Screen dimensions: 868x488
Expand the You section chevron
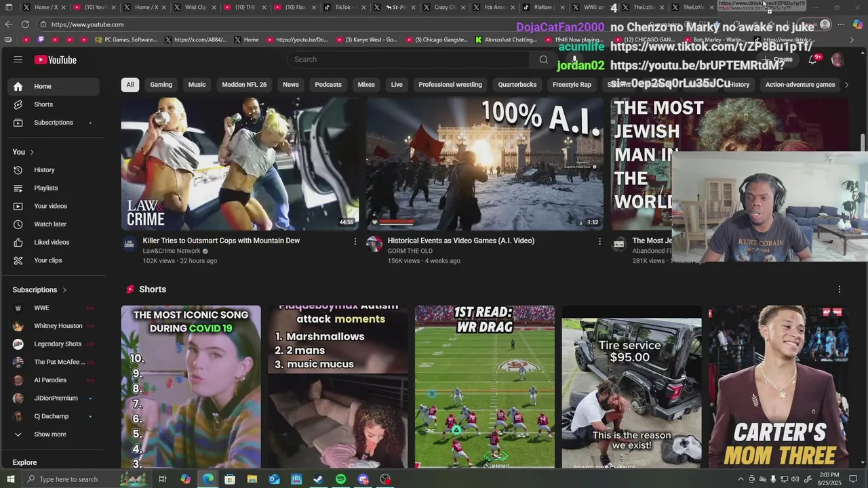32,152
